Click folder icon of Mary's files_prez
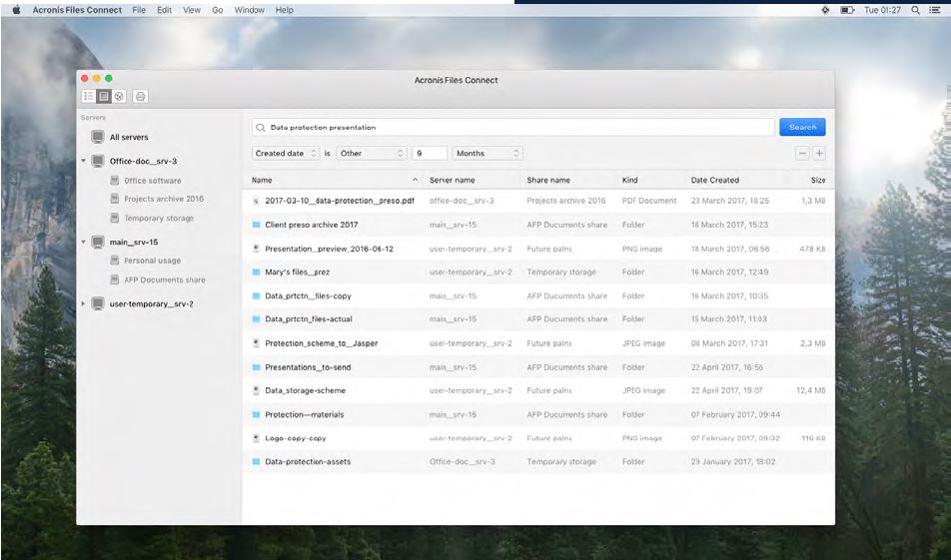 256,273
